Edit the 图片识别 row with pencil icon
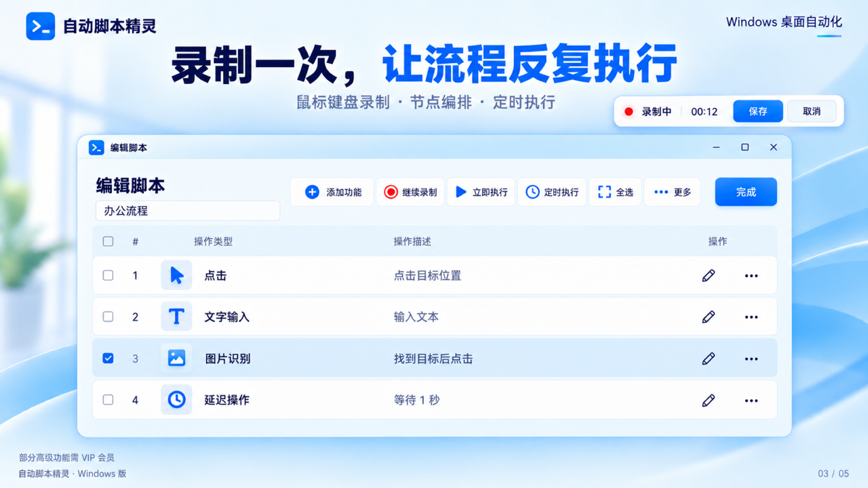This screenshot has width=868, height=488. pyautogui.click(x=709, y=359)
